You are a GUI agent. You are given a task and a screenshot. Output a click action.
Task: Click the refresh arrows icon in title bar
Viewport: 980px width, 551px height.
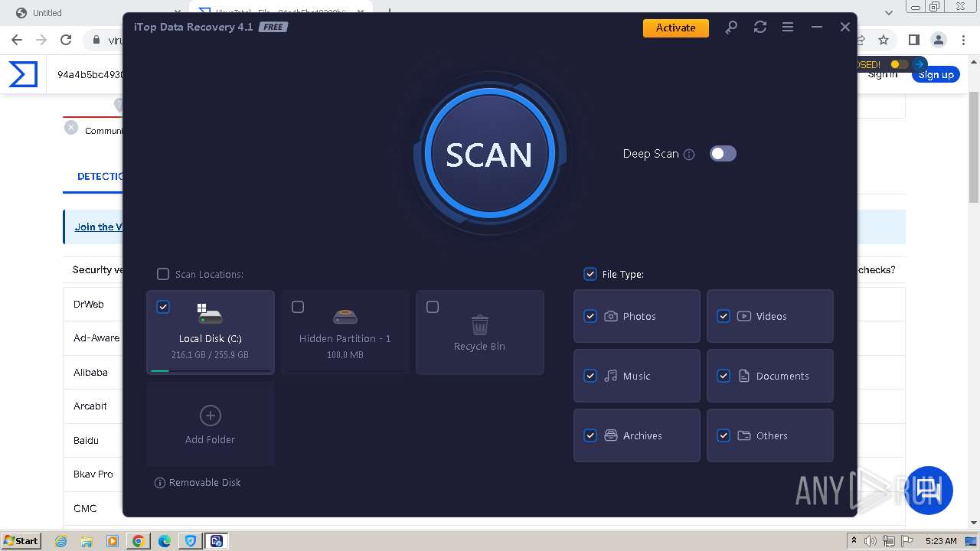click(759, 28)
